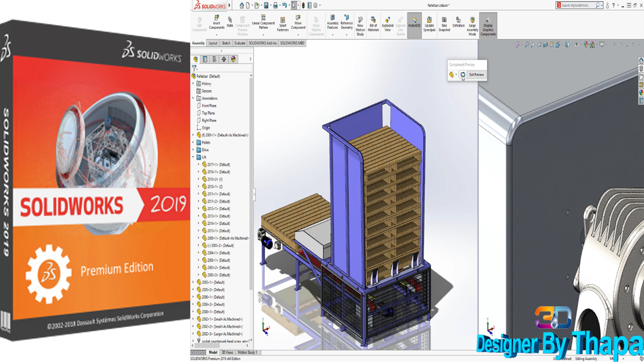Open PropertyManager tab icon
This screenshot has height=362, width=644.
tap(205, 59)
